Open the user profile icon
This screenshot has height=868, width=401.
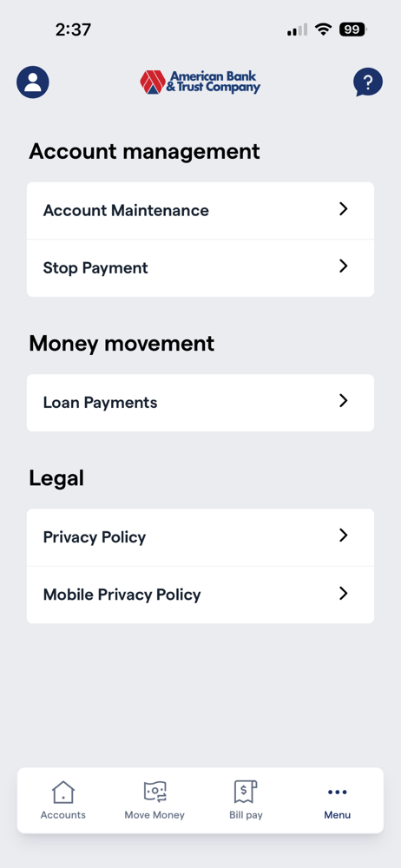pyautogui.click(x=33, y=82)
